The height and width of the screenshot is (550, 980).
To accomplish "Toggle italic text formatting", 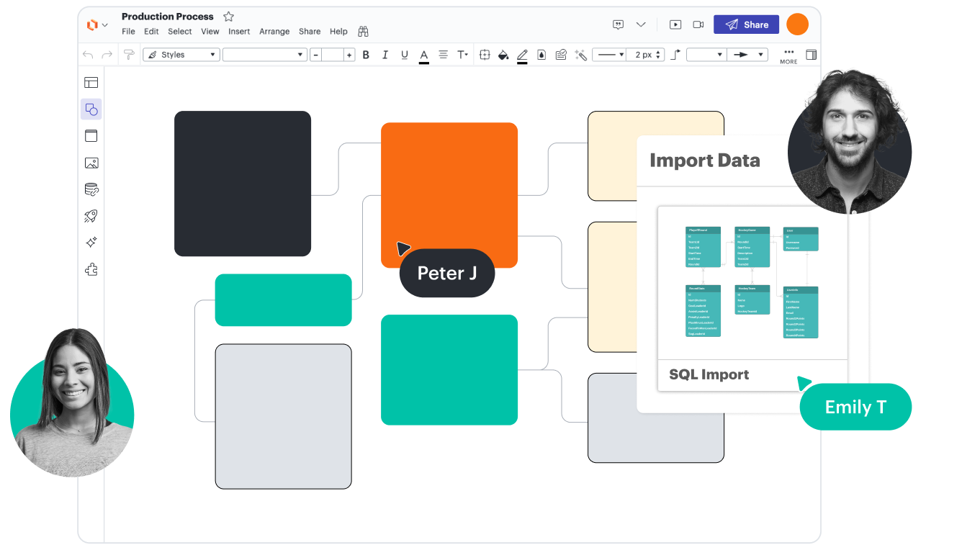I will [x=385, y=55].
